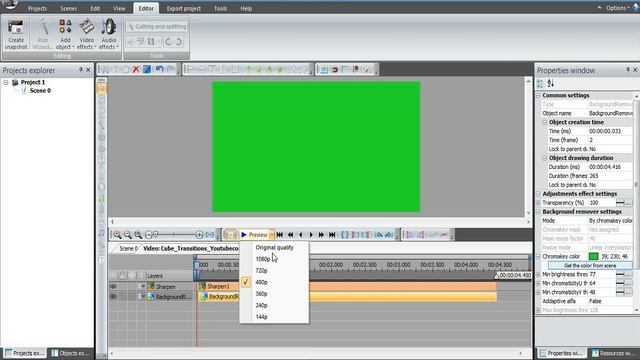Screen dimensions: 640x360
Task: Select the checked 480p preview quality
Action: (261, 282)
